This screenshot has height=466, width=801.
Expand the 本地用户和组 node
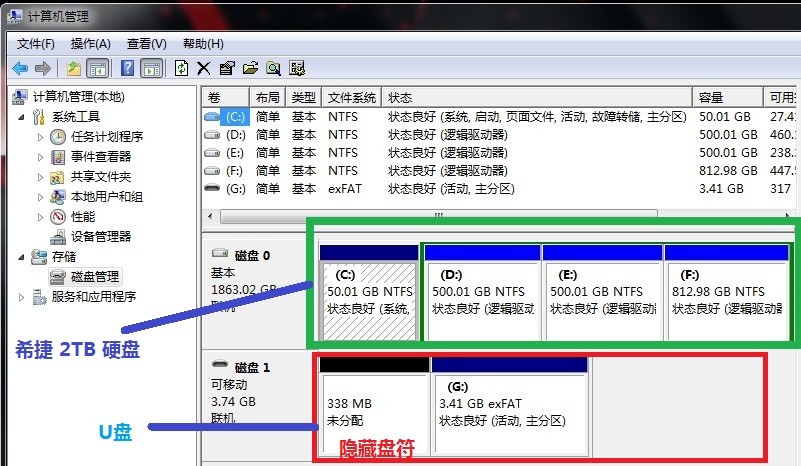tap(40, 197)
